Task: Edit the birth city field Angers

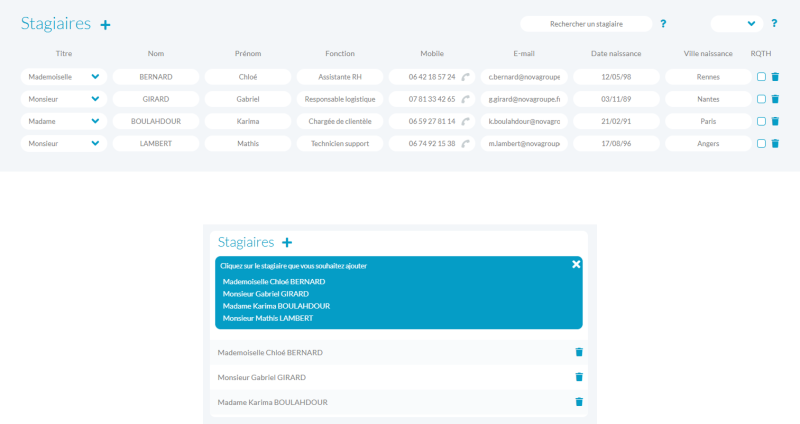Action: pyautogui.click(x=708, y=143)
